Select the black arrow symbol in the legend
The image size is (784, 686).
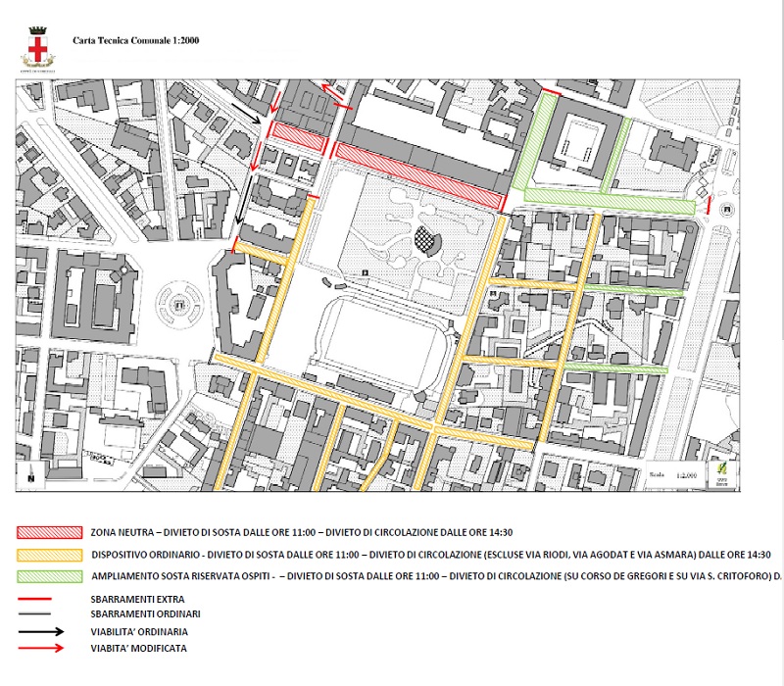pos(41,631)
